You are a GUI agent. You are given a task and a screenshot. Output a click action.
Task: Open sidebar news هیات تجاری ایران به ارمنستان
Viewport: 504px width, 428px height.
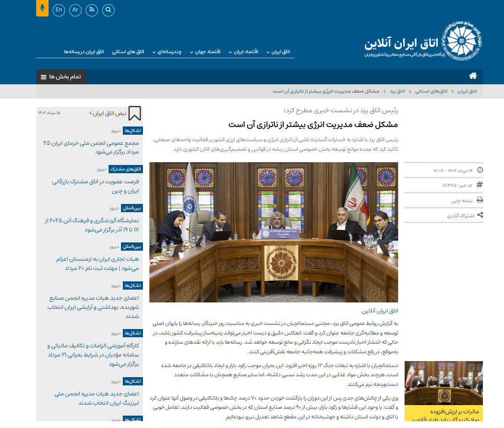tap(98, 263)
